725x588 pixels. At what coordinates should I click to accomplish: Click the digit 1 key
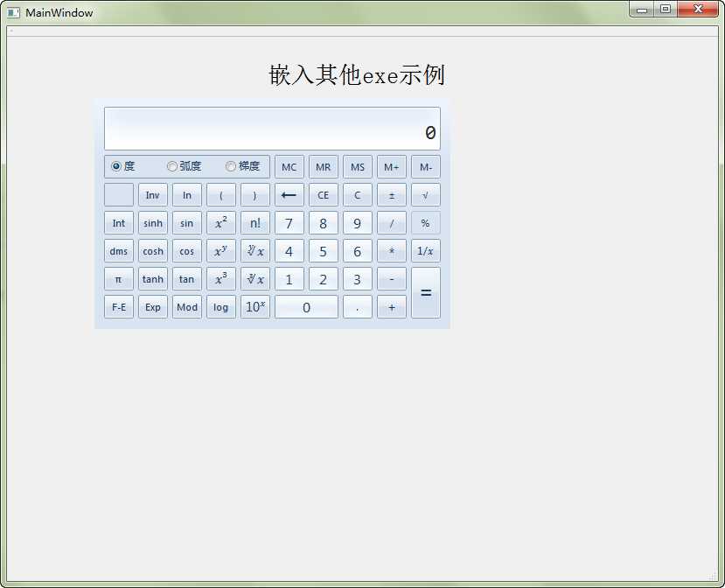(x=289, y=279)
